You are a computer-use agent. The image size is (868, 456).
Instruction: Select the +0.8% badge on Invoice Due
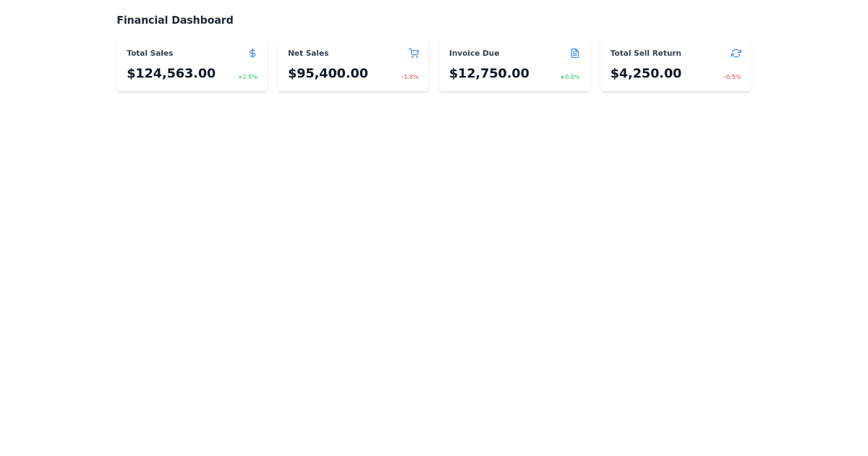570,76
